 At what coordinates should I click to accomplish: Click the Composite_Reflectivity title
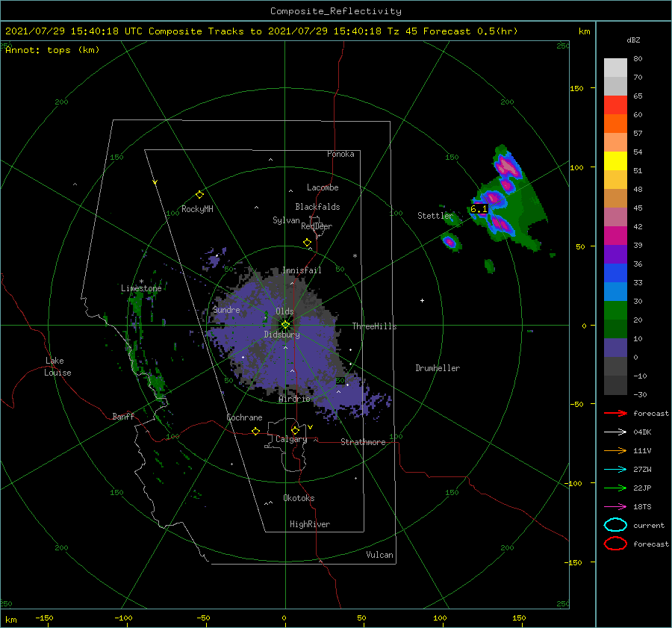pos(336,11)
